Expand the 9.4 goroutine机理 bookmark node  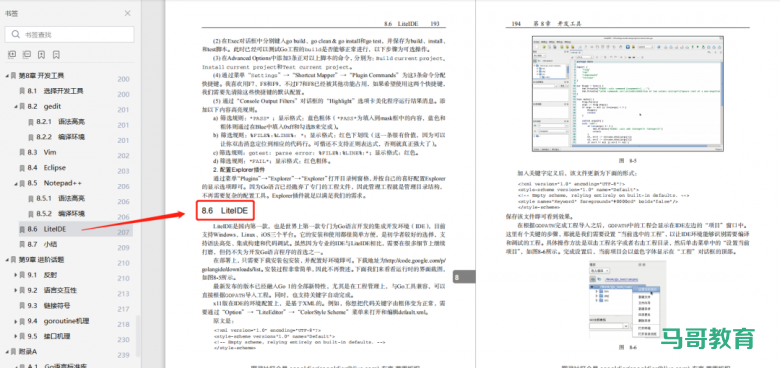coord(15,321)
